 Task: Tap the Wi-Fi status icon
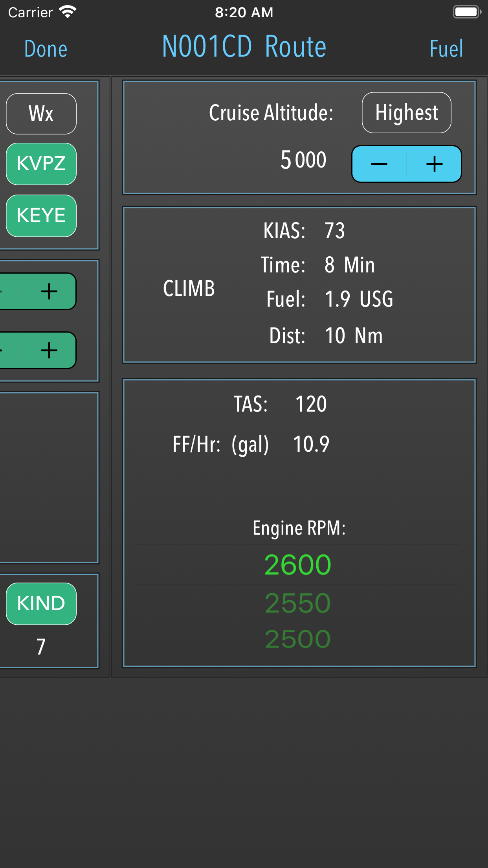point(68,12)
